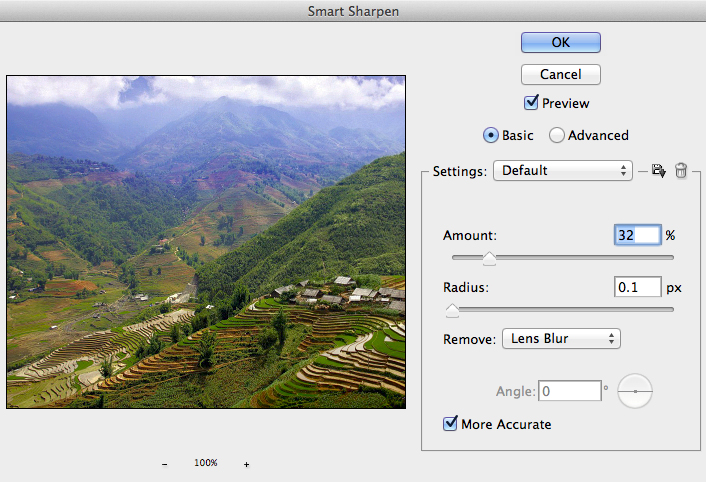Zoom out preview with the minus icon
This screenshot has height=482, width=706.
(165, 464)
